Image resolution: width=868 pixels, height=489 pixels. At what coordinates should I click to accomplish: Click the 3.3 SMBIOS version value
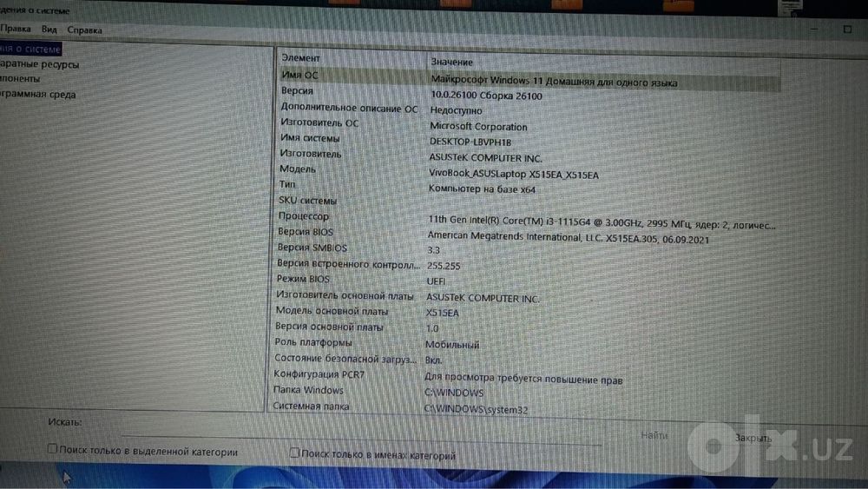pyautogui.click(x=433, y=250)
